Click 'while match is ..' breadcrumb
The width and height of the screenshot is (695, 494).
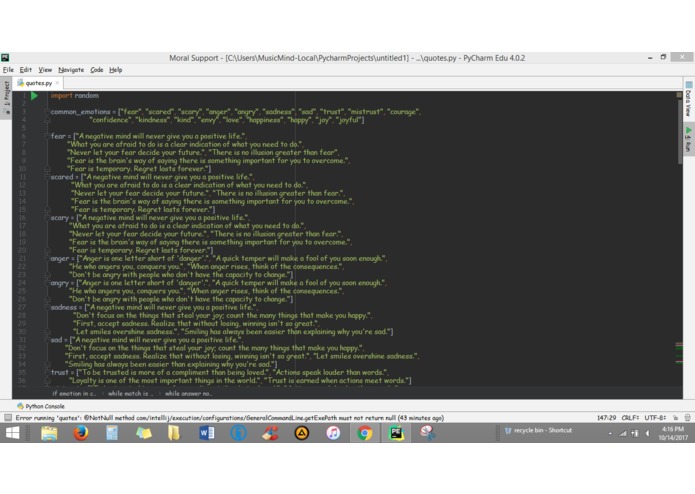(130, 393)
